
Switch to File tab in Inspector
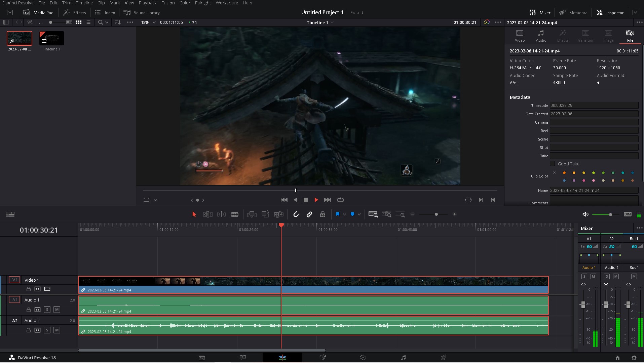point(630,36)
